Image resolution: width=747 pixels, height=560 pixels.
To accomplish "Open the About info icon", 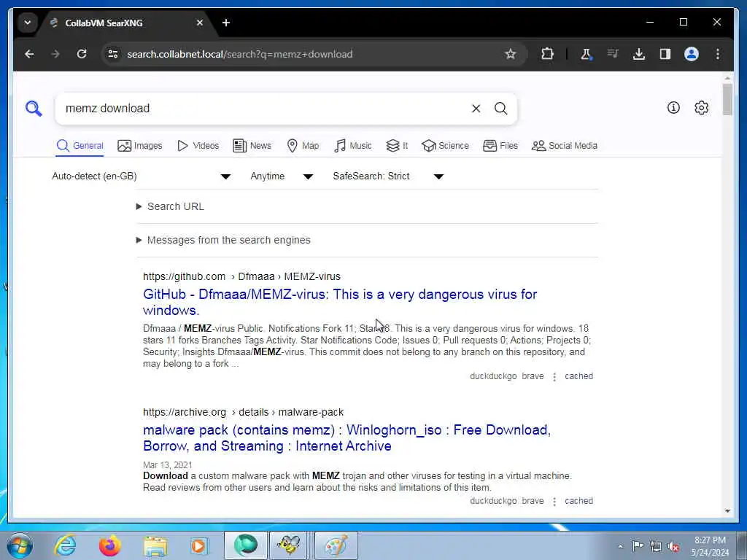I will click(673, 108).
